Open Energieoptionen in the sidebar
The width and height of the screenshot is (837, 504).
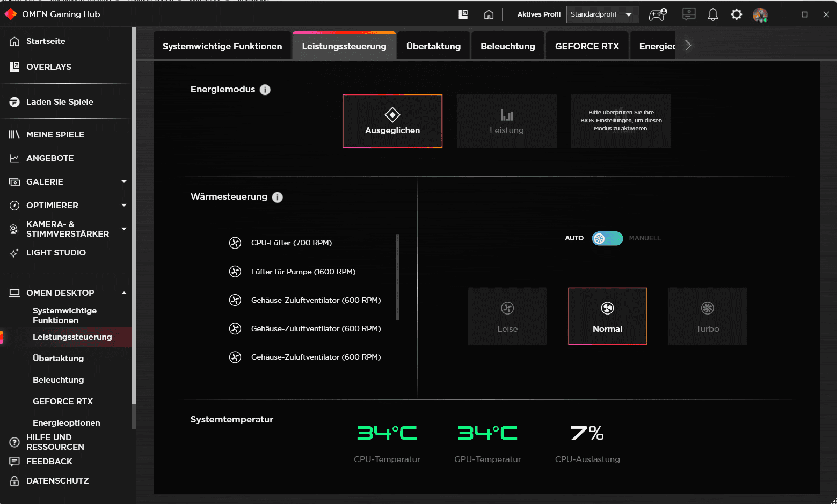(x=67, y=423)
